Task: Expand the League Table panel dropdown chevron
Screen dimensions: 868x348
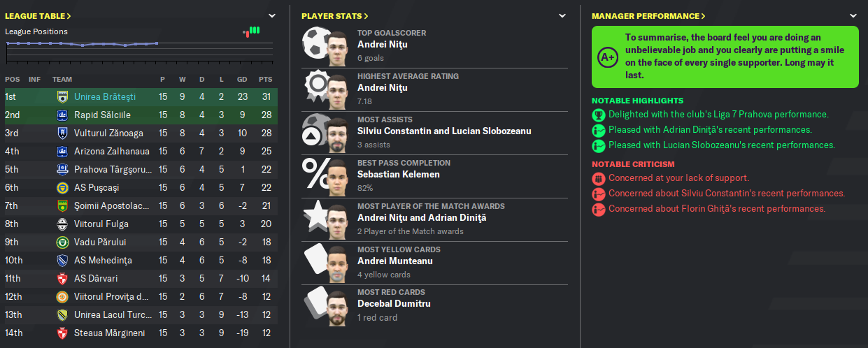Action: click(x=272, y=15)
